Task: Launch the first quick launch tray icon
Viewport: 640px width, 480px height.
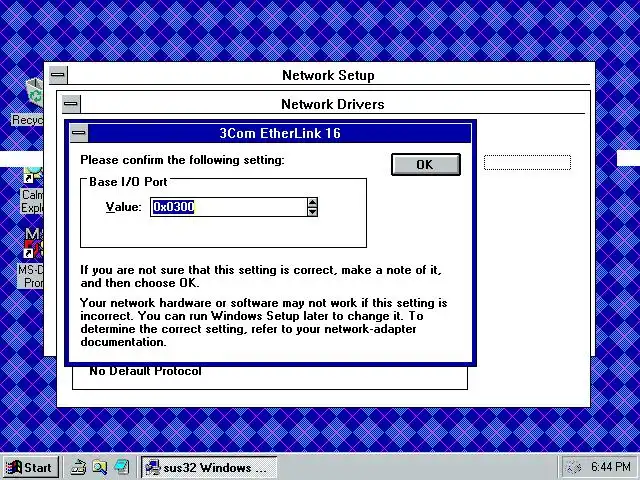Action: (78, 467)
